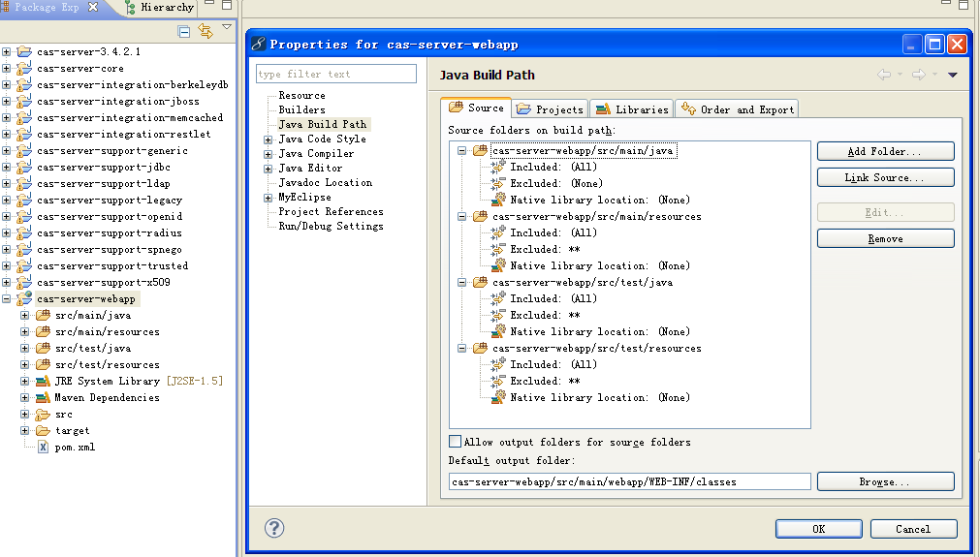Click the cas-server-integration-memcached project icon
This screenshot has width=980, height=557.
(x=24, y=117)
